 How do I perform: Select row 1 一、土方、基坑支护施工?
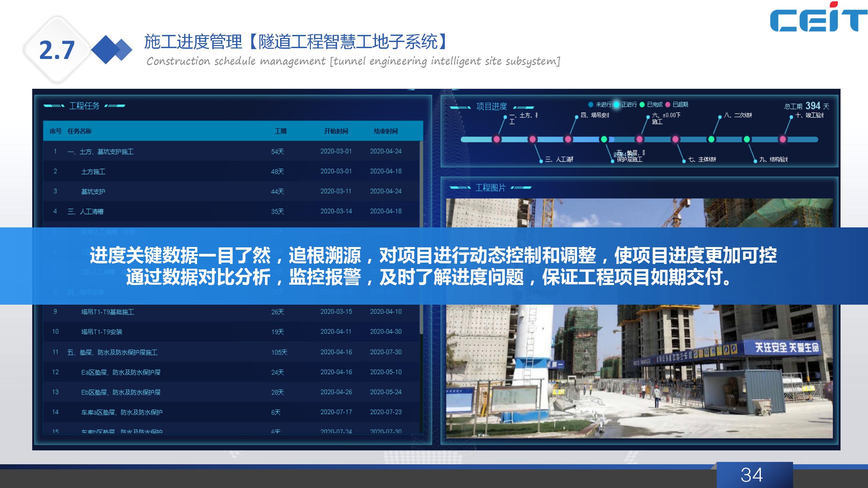[100, 151]
